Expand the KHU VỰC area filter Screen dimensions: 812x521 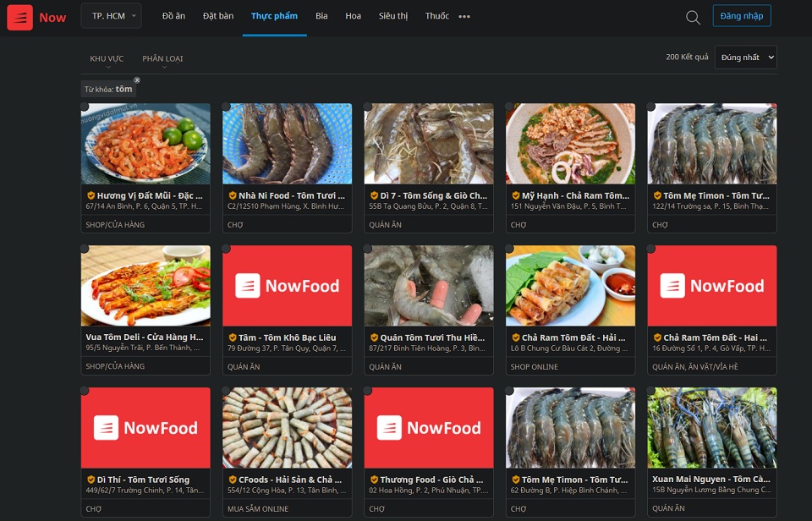[107, 59]
